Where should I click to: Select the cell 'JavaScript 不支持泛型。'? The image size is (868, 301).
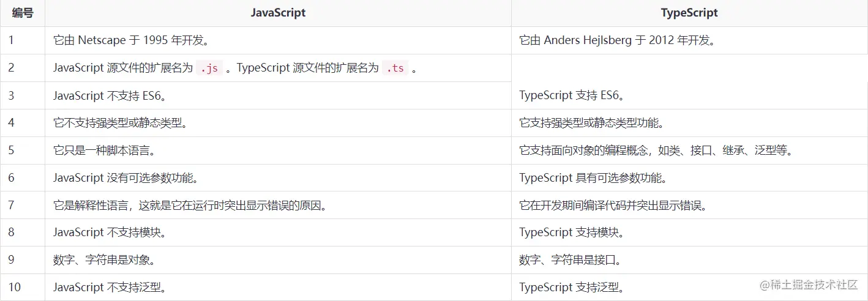pos(278,288)
